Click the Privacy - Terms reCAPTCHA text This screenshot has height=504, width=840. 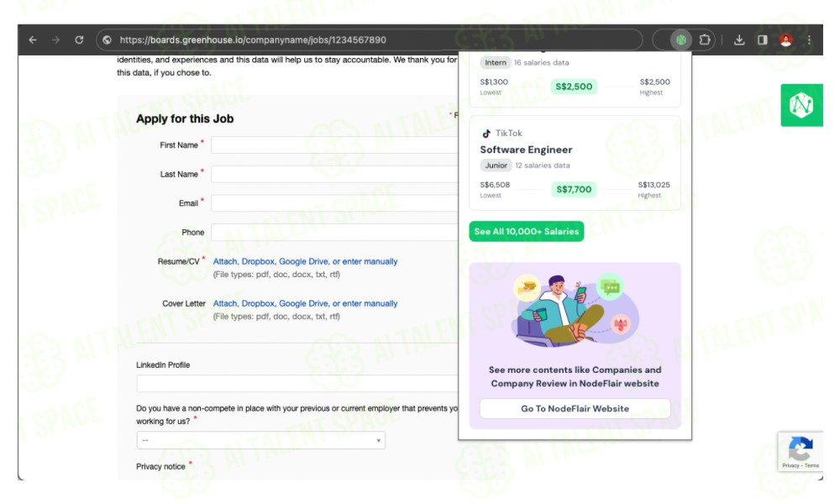801,465
